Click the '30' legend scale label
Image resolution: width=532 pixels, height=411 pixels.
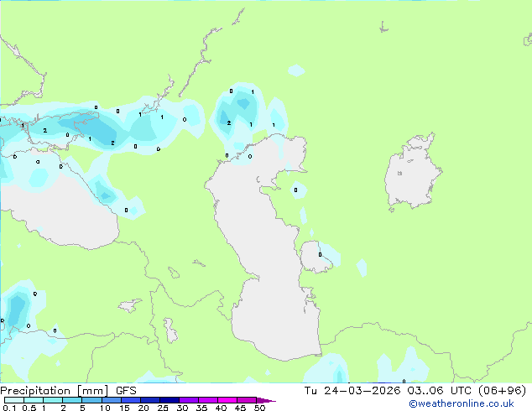182,408
